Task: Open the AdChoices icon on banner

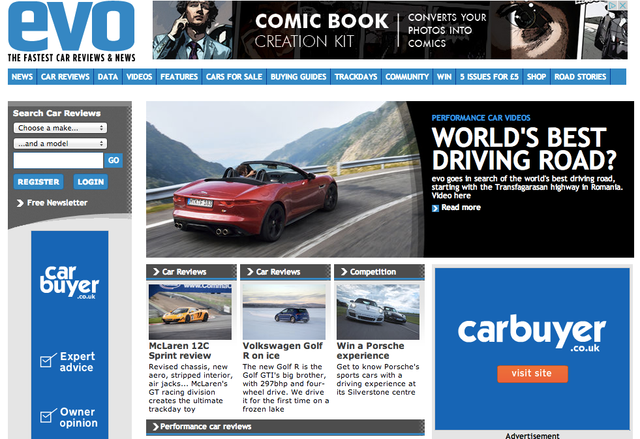Action: [x=613, y=5]
